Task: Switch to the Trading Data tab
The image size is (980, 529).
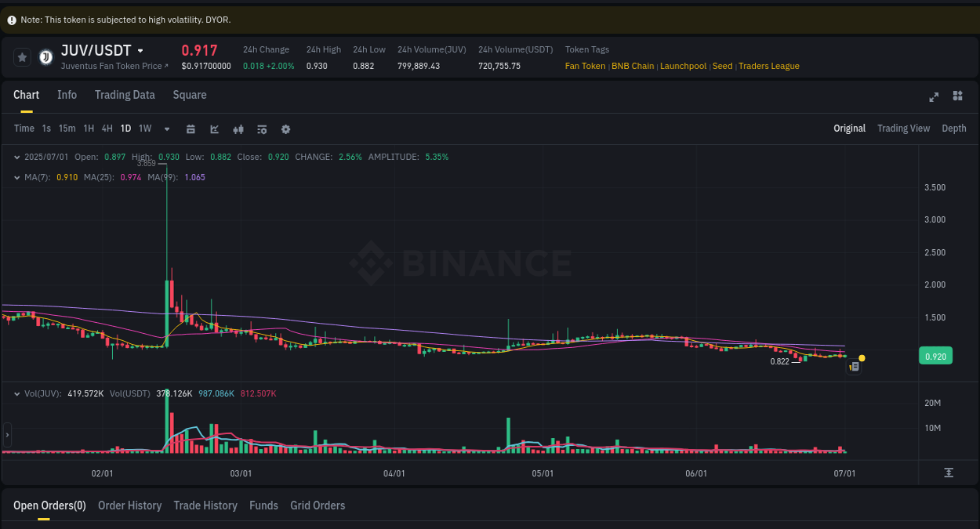Action: pos(125,94)
